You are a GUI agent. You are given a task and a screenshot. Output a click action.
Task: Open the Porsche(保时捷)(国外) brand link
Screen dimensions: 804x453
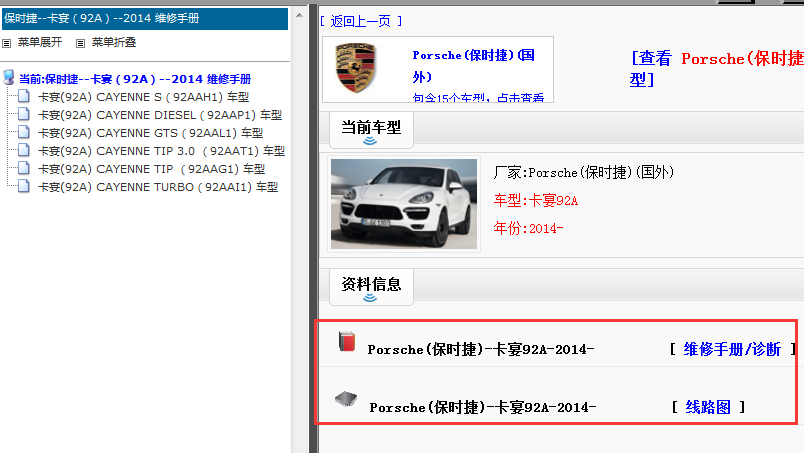coord(474,66)
